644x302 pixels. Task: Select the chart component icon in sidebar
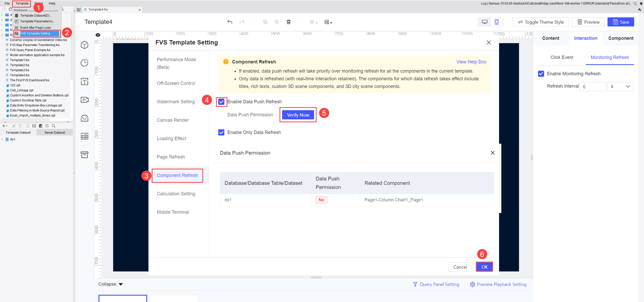84,63
